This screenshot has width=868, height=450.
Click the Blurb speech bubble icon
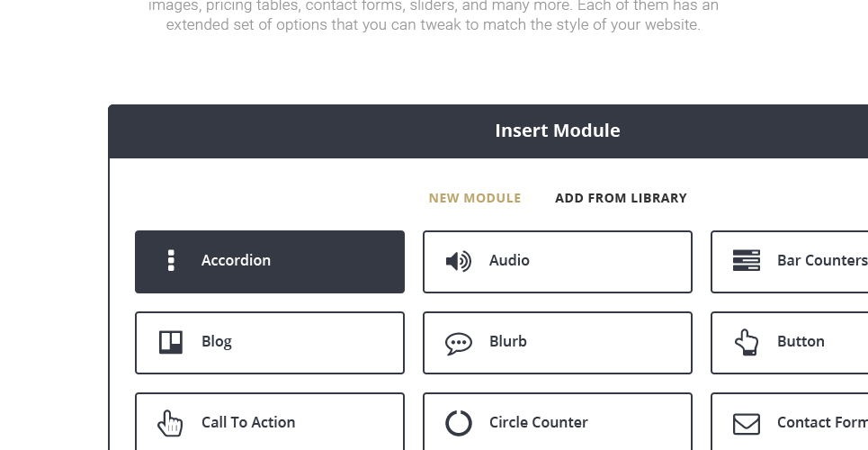pyautogui.click(x=459, y=344)
